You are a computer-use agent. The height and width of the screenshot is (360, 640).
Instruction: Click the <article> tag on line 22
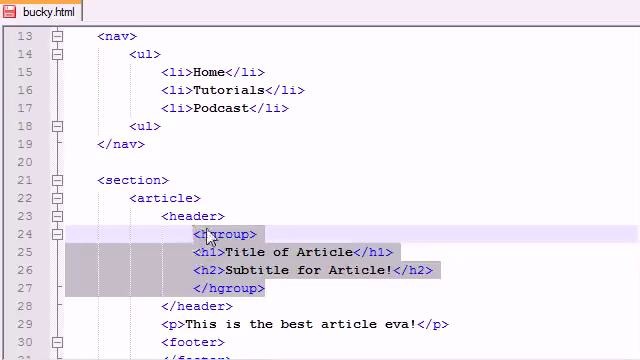pyautogui.click(x=165, y=198)
